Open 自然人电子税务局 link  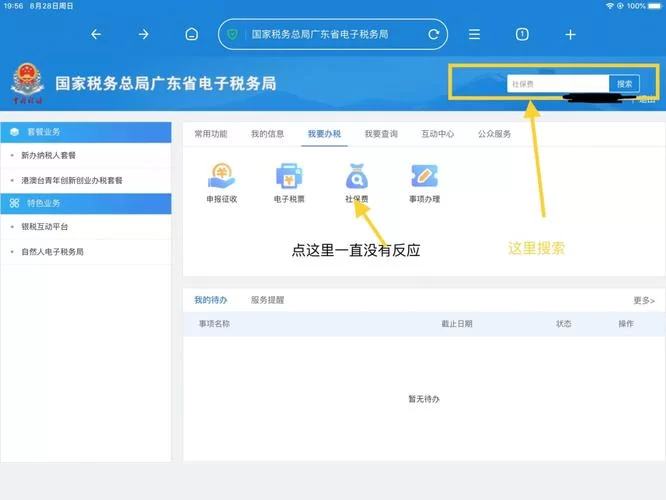point(52,252)
